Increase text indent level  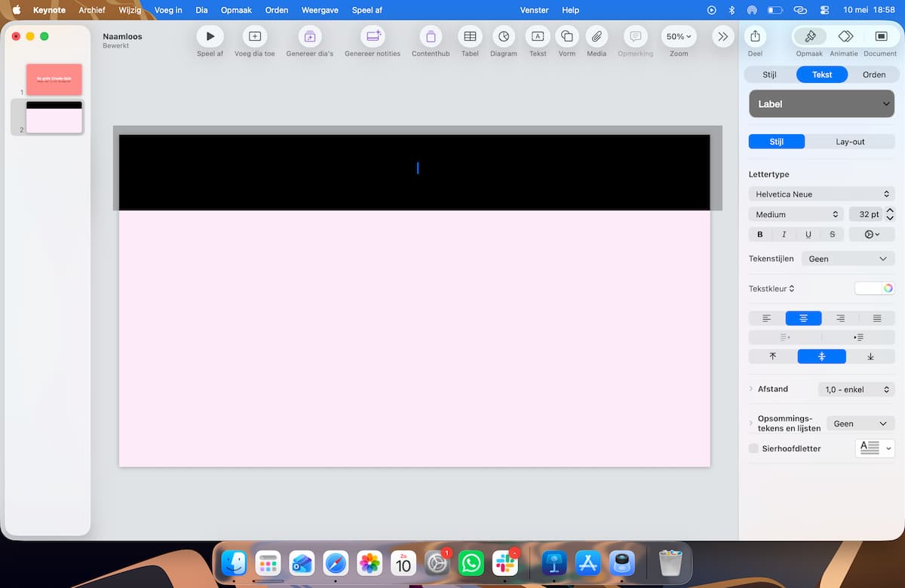(x=858, y=337)
